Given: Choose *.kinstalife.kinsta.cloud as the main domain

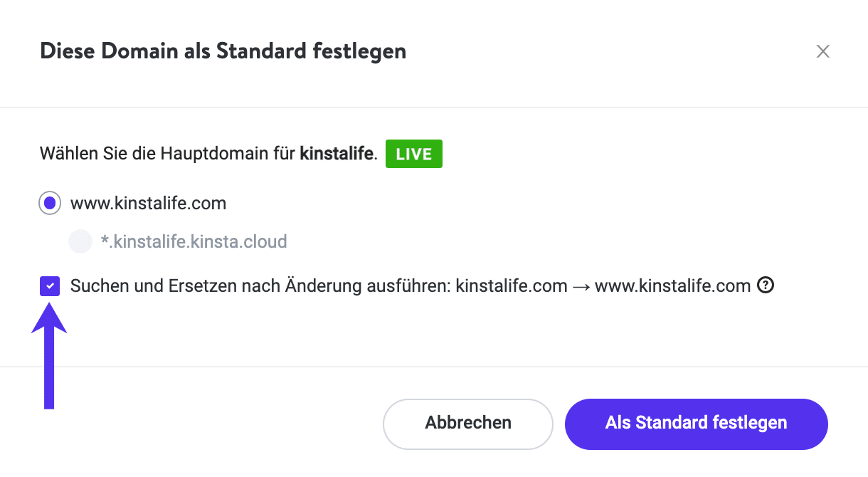Looking at the screenshot, I should 80,241.
